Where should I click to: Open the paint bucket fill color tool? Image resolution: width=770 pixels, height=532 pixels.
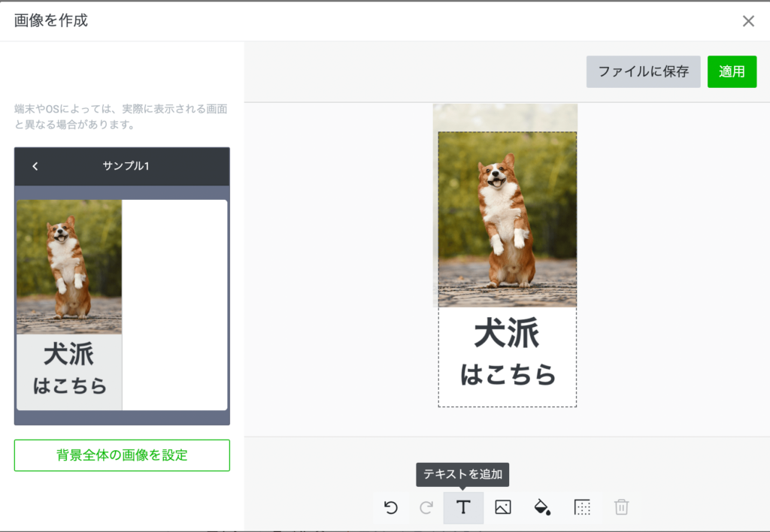pyautogui.click(x=541, y=508)
